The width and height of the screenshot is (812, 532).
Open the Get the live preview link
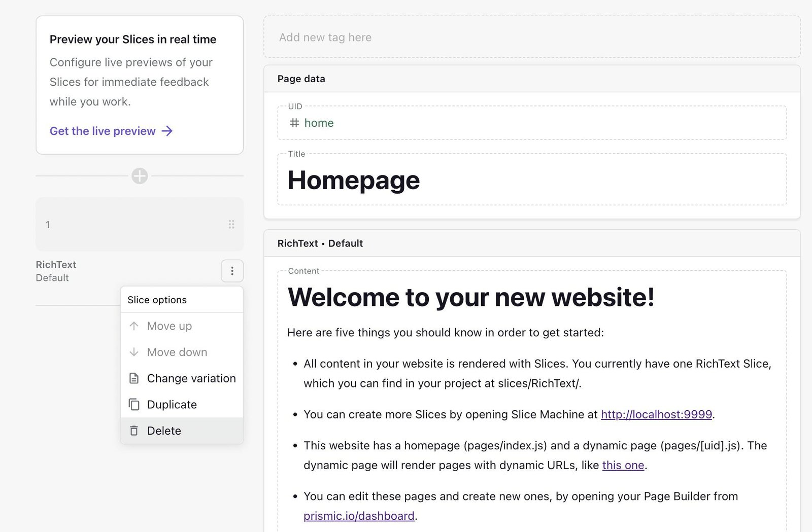pos(103,131)
